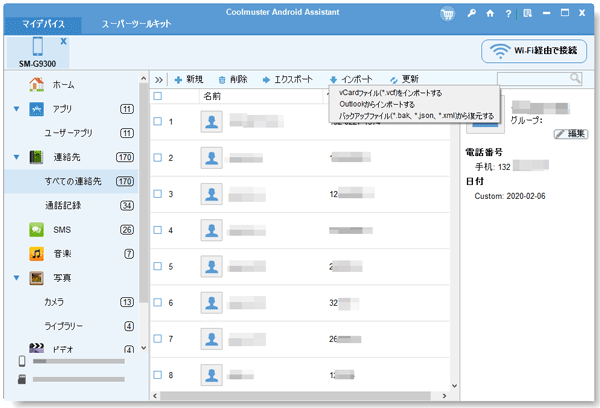This screenshot has height=408, width=600.
Task: Collapse the 写真 tree section
Action: 16,278
